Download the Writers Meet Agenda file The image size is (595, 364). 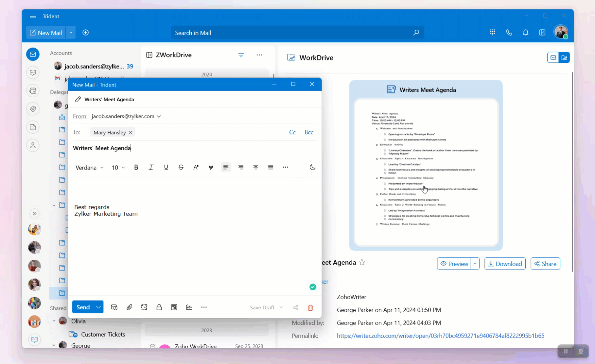(x=505, y=264)
